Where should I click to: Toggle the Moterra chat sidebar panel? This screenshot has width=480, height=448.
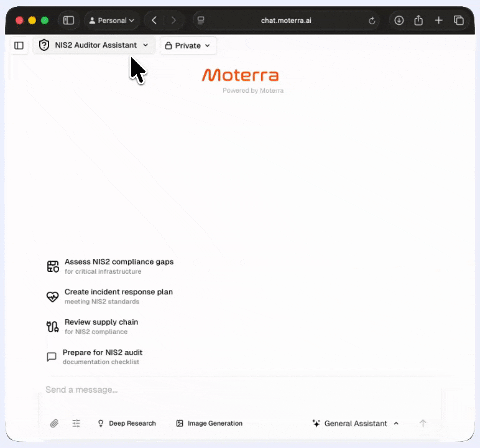coord(19,45)
